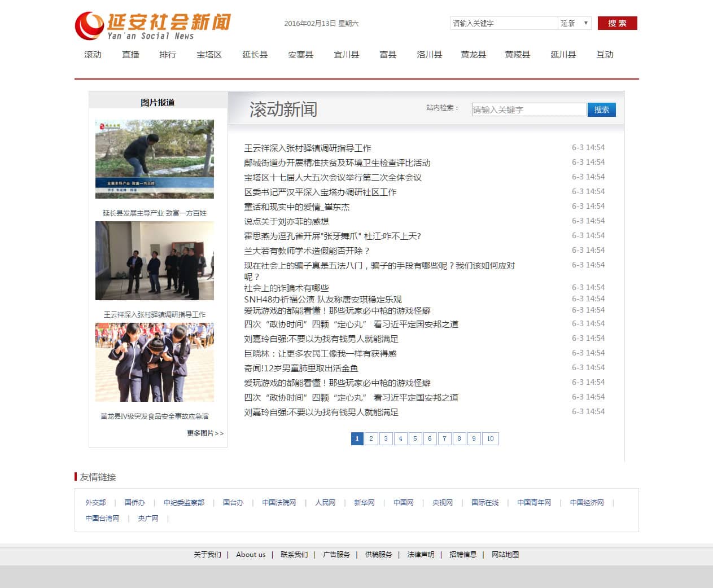This screenshot has height=588, width=713.
Task: Select 宝塔区 in the navigation bar
Action: point(209,55)
